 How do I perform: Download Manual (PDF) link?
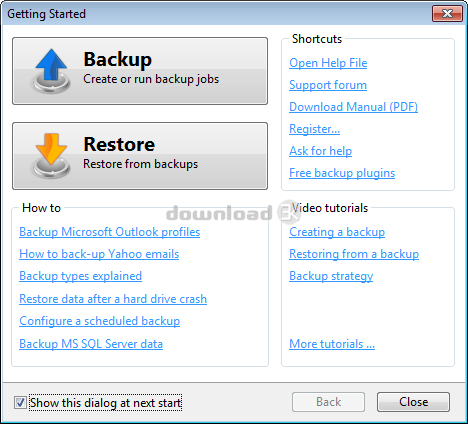coord(353,107)
